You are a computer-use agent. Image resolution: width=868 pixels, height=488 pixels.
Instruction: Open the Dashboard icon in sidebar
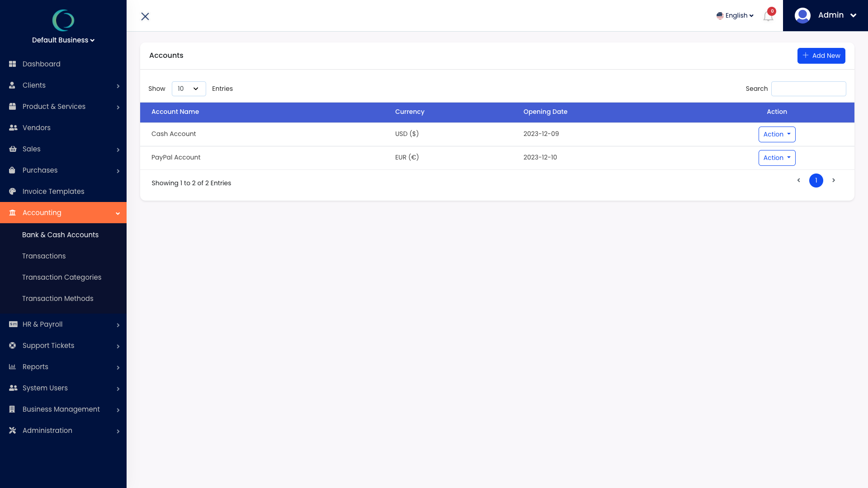[13, 64]
